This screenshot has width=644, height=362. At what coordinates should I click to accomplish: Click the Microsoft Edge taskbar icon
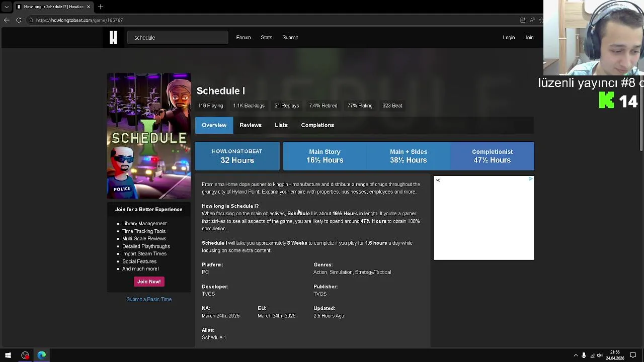click(41, 355)
